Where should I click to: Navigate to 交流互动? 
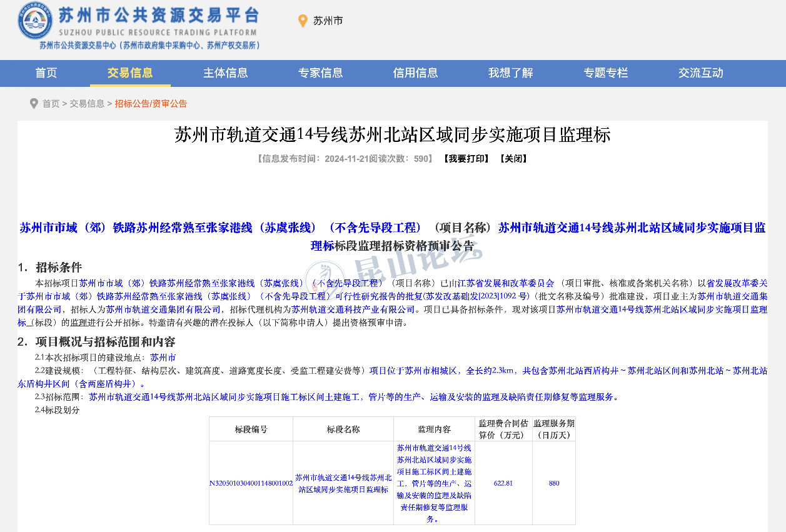(700, 73)
